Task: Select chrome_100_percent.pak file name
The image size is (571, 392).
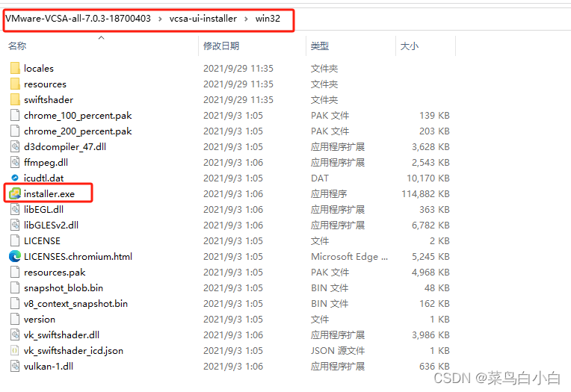Action: (x=78, y=116)
